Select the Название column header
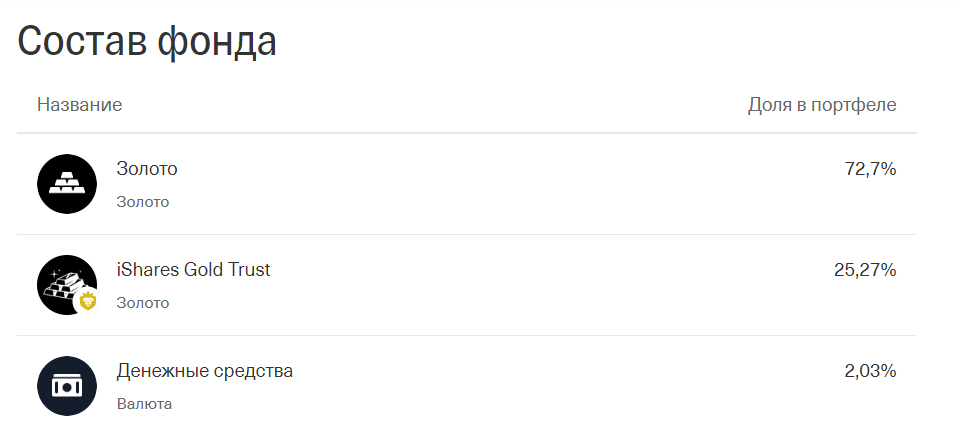Viewport: 954px width, 434px height. tap(80, 105)
